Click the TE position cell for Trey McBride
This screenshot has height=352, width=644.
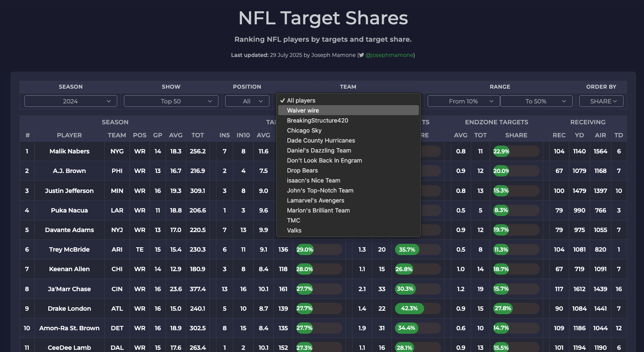click(x=140, y=249)
